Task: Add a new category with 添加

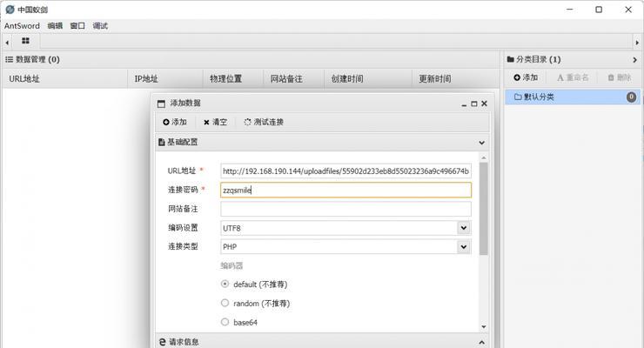Action: pyautogui.click(x=526, y=77)
